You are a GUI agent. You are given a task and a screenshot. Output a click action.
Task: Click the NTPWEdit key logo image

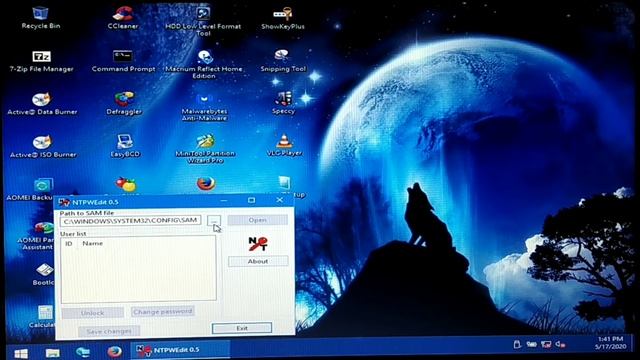coord(258,244)
